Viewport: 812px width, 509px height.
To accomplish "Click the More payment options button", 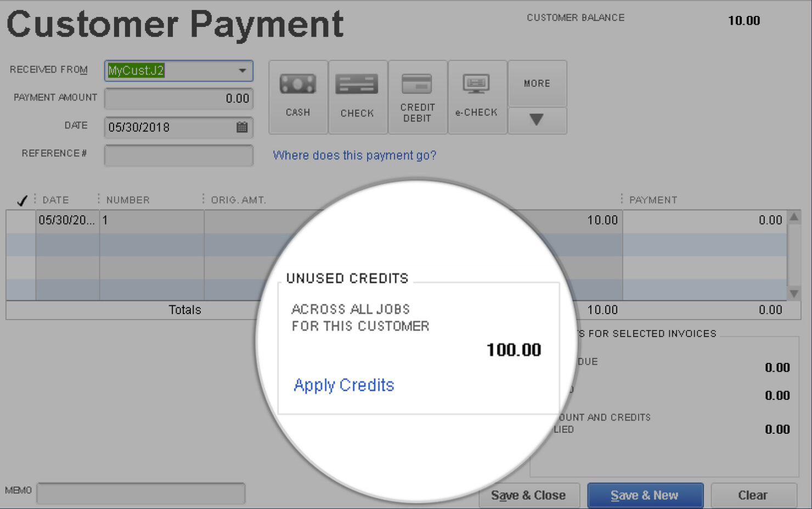I will 537,83.
